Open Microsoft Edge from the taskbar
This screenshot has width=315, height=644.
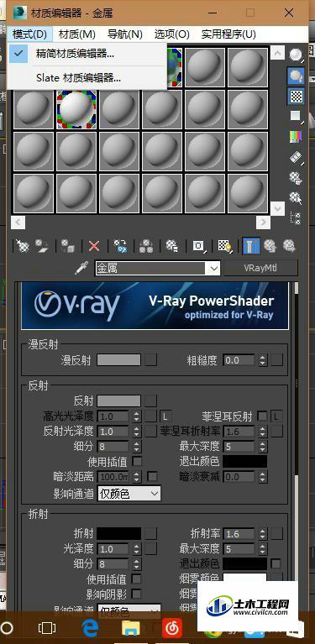pyautogui.click(x=90, y=628)
